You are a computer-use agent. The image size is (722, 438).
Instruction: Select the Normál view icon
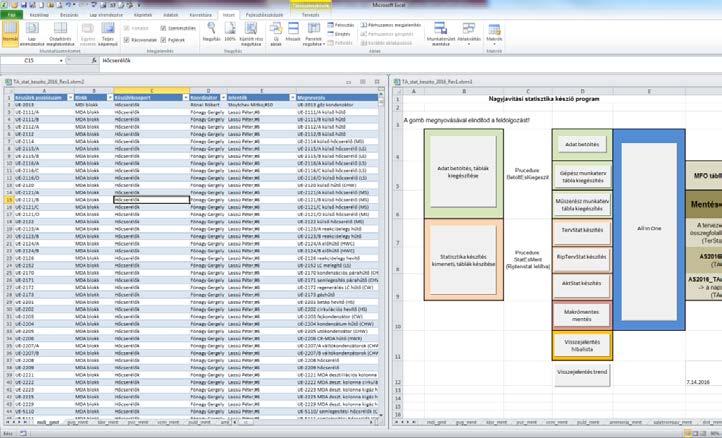click(10, 33)
